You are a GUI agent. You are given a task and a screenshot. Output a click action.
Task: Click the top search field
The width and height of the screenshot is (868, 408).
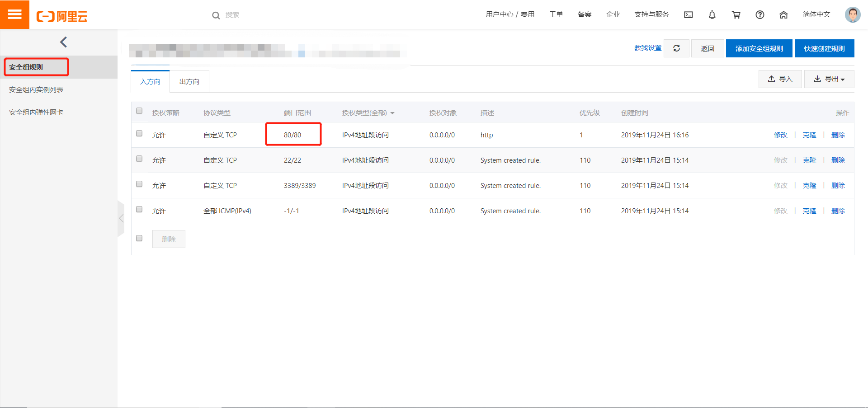coord(271,15)
